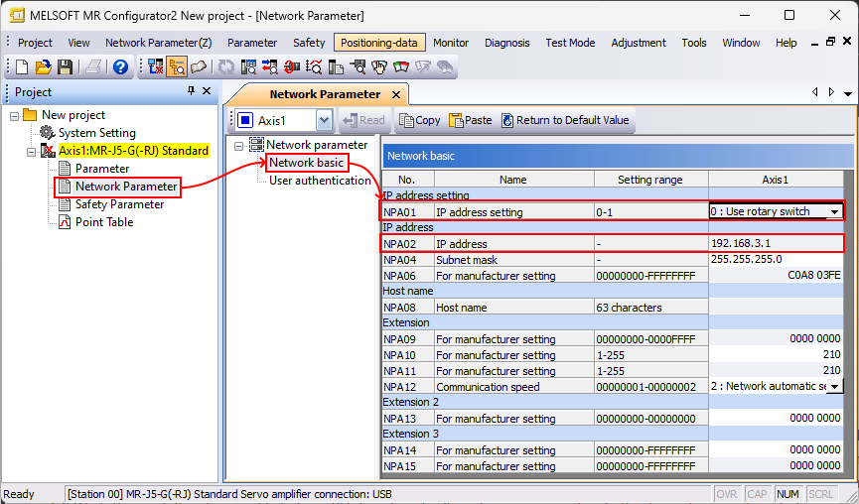Screen dimensions: 859x504
Task: Click the parameter table with magnifier icon
Action: point(248,66)
